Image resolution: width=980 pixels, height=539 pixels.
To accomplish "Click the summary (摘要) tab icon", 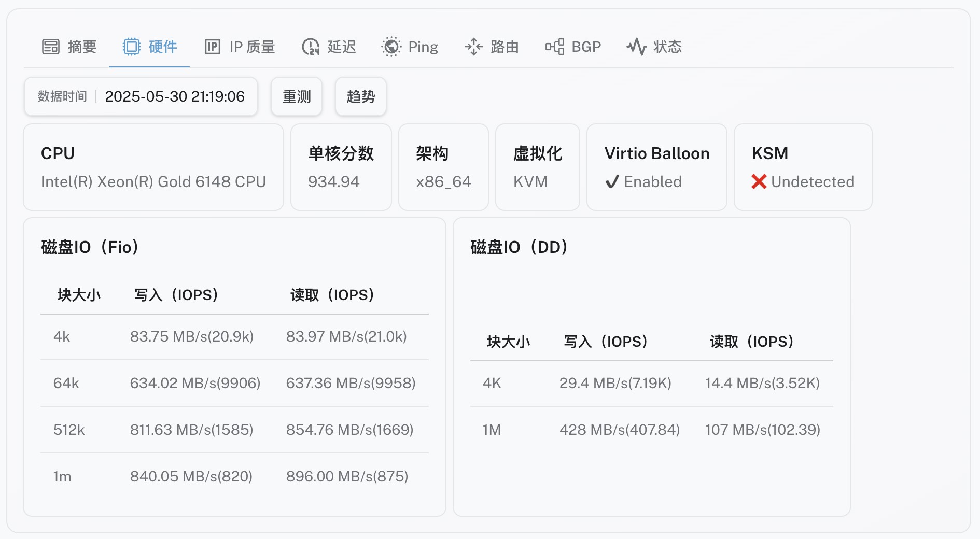I will (x=51, y=47).
